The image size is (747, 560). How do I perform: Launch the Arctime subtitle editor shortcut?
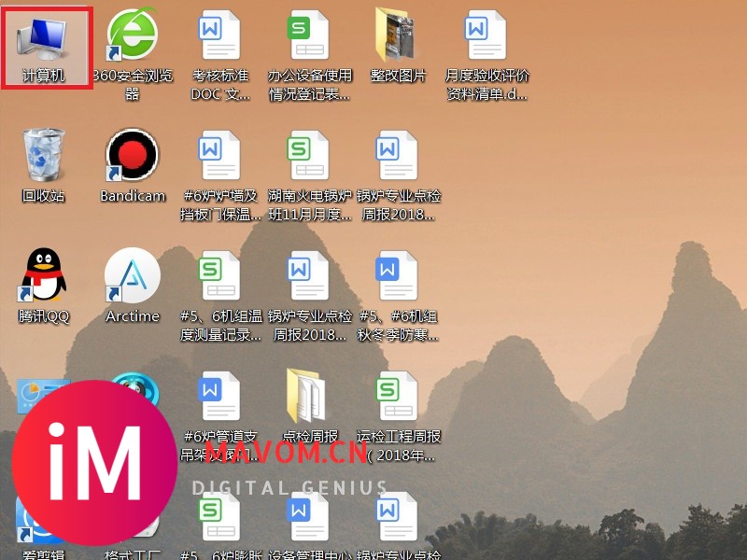click(x=132, y=276)
